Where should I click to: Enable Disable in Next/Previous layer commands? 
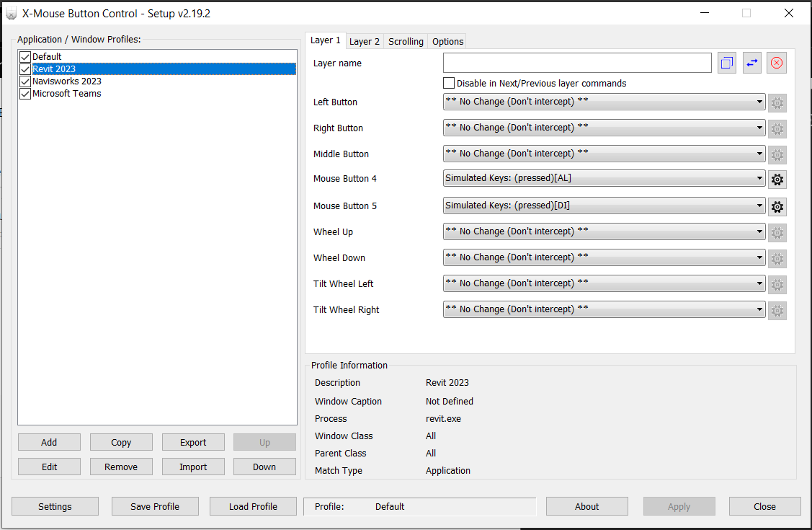click(x=448, y=82)
